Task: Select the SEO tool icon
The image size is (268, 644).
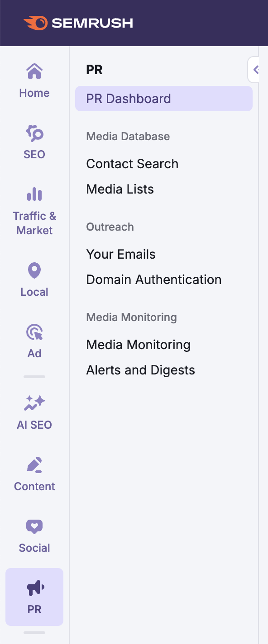Action: [34, 134]
